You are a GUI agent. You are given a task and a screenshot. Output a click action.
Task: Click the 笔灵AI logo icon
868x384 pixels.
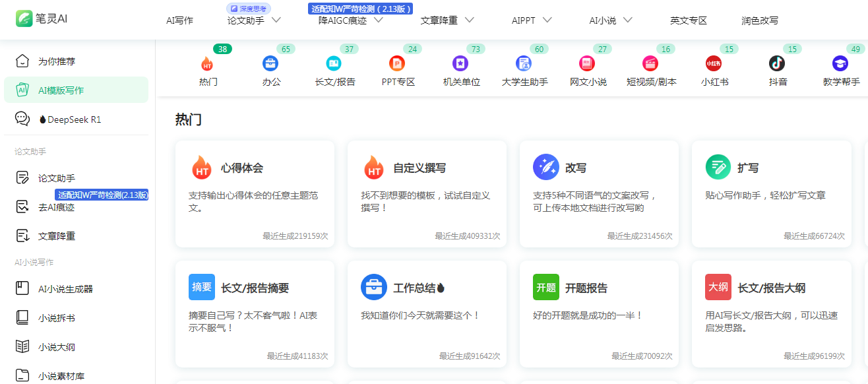click(x=25, y=18)
